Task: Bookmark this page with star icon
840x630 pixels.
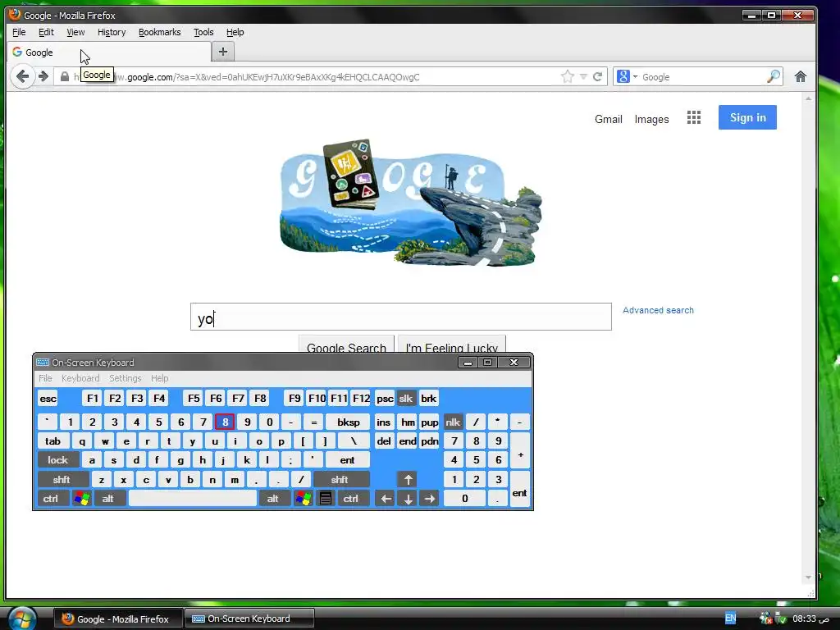Action: pos(568,76)
